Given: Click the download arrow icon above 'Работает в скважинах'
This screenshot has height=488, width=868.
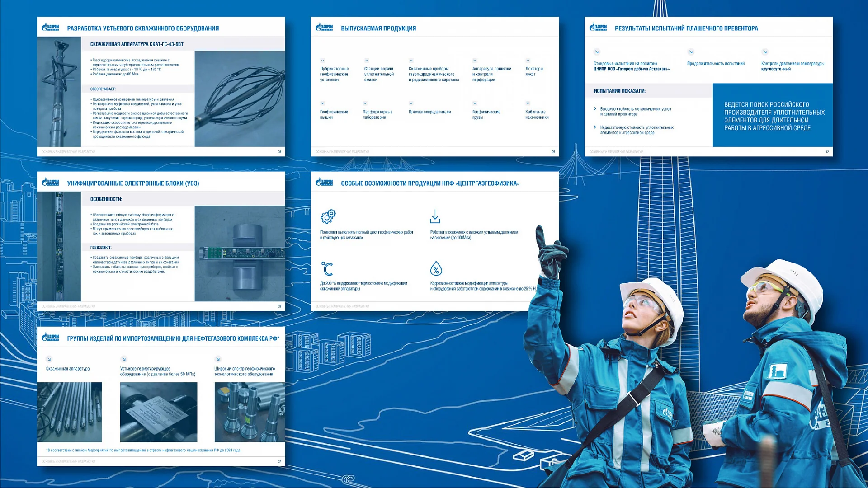Looking at the screenshot, I should click(435, 216).
